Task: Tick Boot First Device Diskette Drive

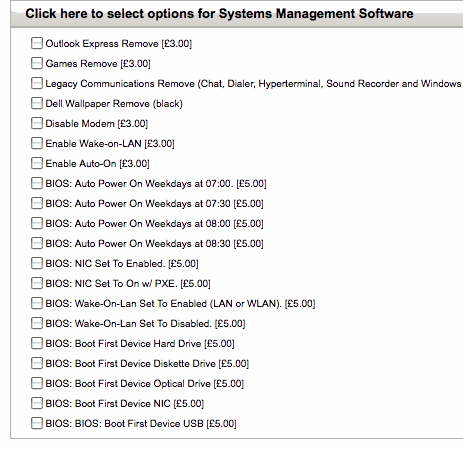Action: point(37,363)
